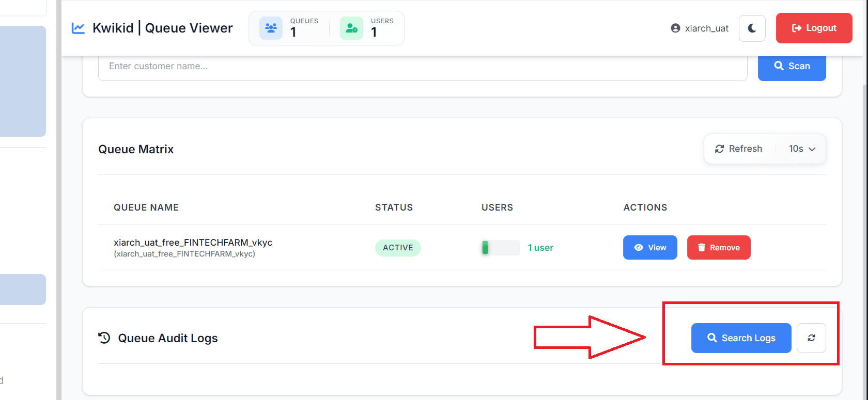Toggle dark mode with moon icon
Image resolution: width=868 pixels, height=400 pixels.
tap(752, 28)
